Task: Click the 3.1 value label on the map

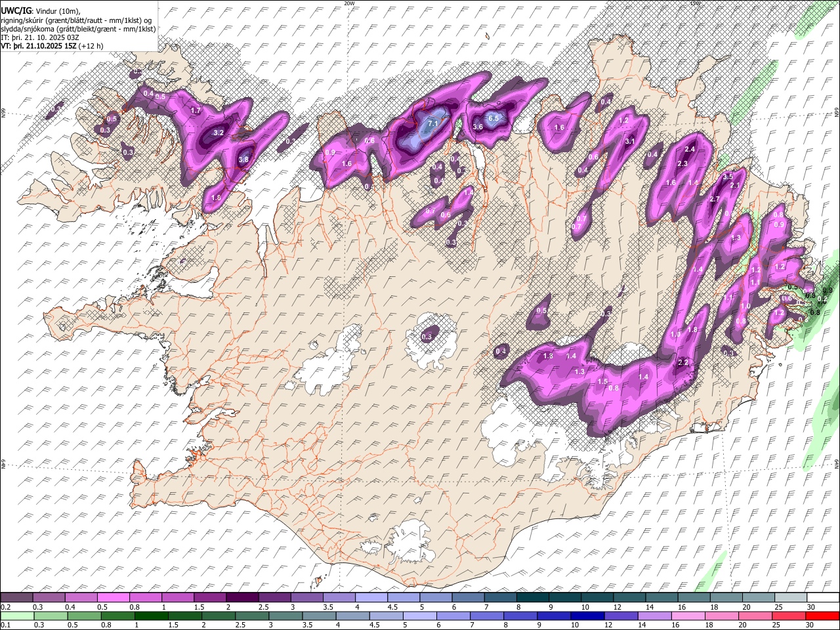Action: click(629, 141)
